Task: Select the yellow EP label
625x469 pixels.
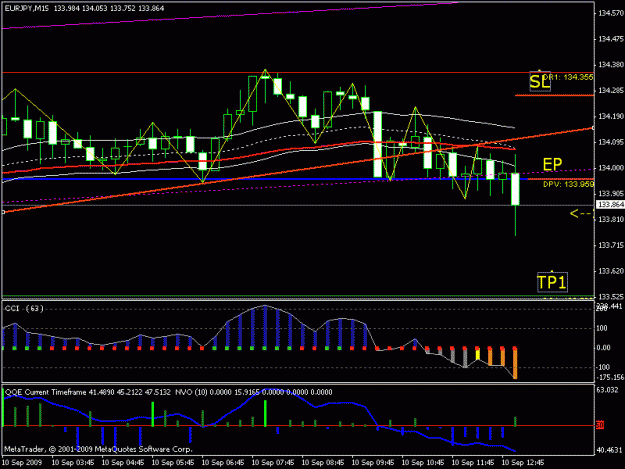Action: tap(552, 164)
